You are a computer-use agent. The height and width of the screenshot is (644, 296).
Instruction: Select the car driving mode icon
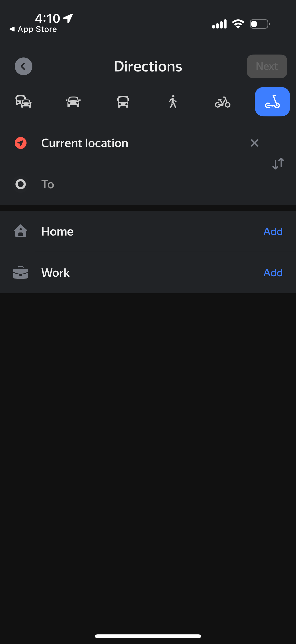click(x=73, y=102)
